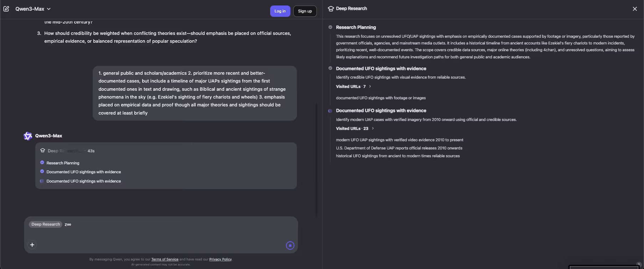The height and width of the screenshot is (269, 644).
Task: Click the message input field
Action: click(x=160, y=233)
